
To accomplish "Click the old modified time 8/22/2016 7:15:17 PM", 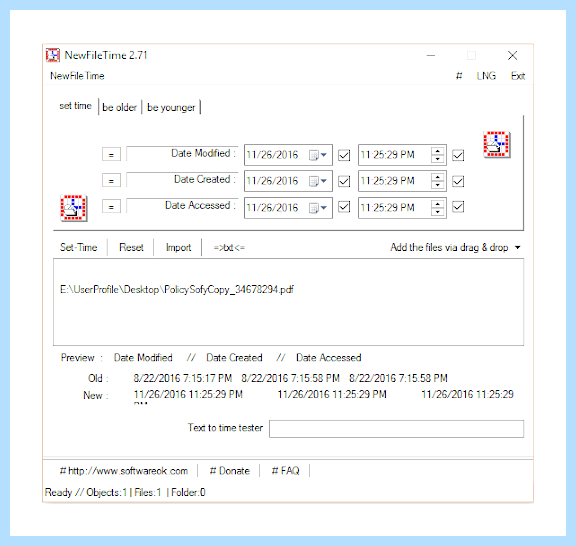I will [x=183, y=378].
